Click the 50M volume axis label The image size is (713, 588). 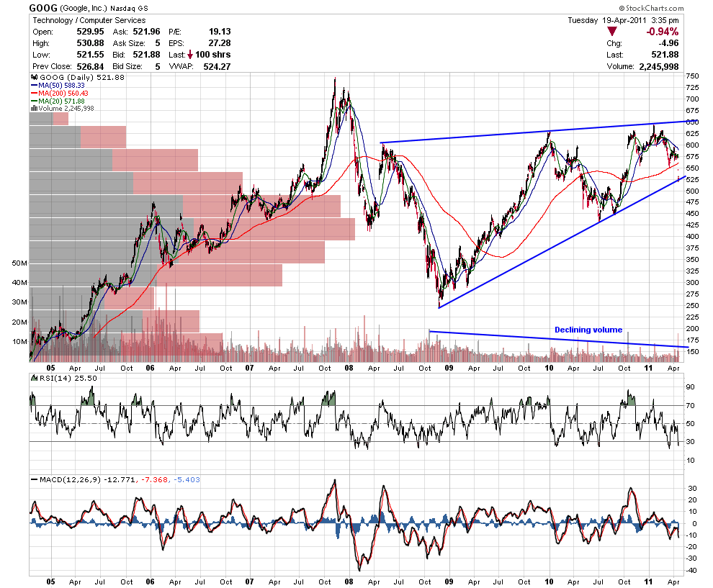coord(19,263)
